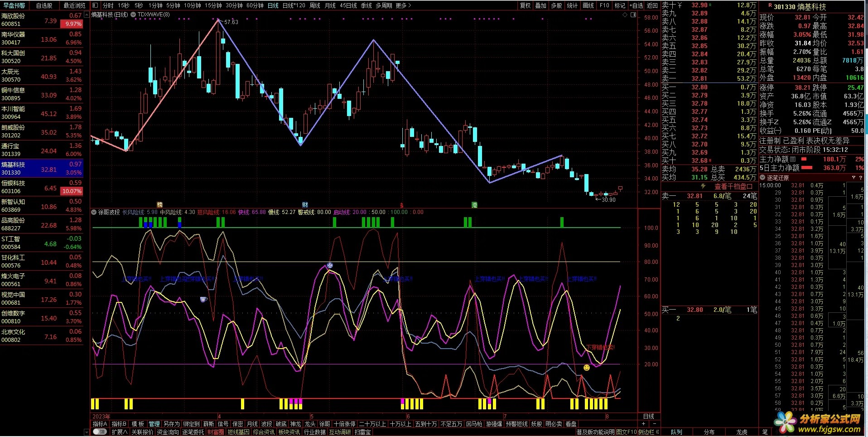Click the F10 button in toolbar
Image resolution: width=868 pixels, height=437 pixels.
coord(604,5)
